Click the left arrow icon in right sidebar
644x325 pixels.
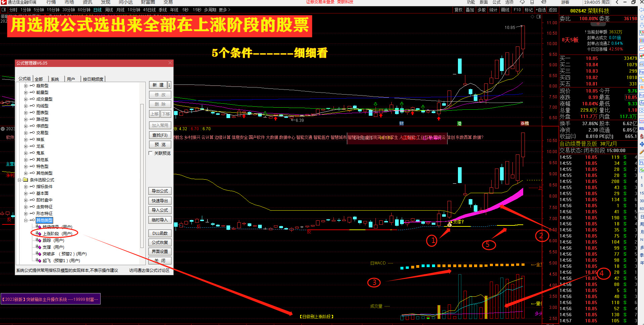[642, 10]
